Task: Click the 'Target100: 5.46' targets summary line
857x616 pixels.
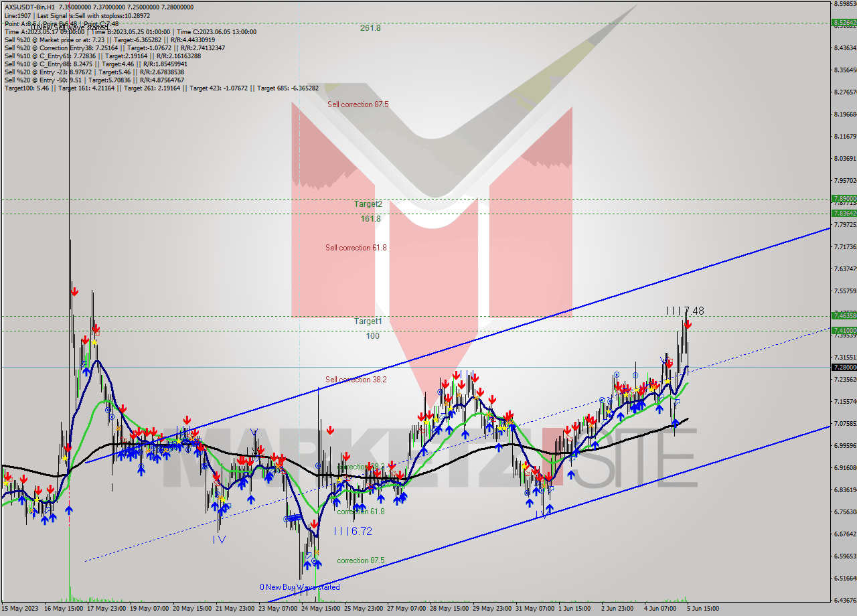Action: [x=161, y=88]
